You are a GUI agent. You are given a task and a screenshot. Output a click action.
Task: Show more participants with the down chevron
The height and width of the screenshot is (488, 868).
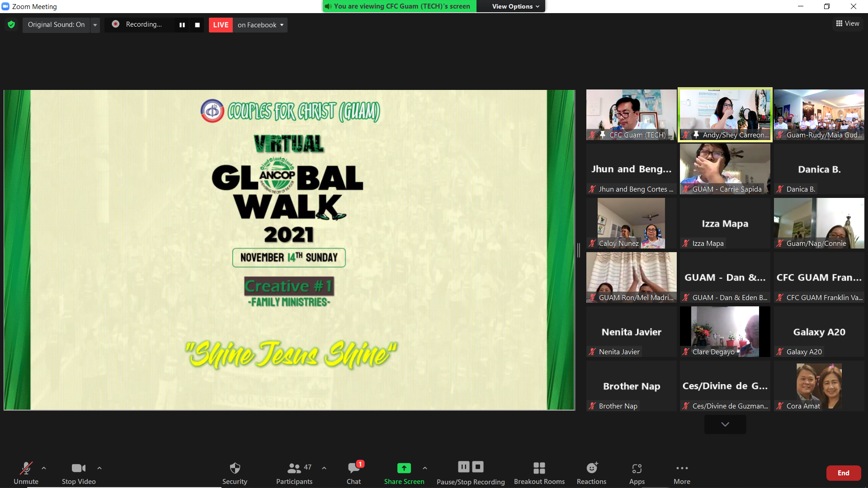[x=725, y=424]
